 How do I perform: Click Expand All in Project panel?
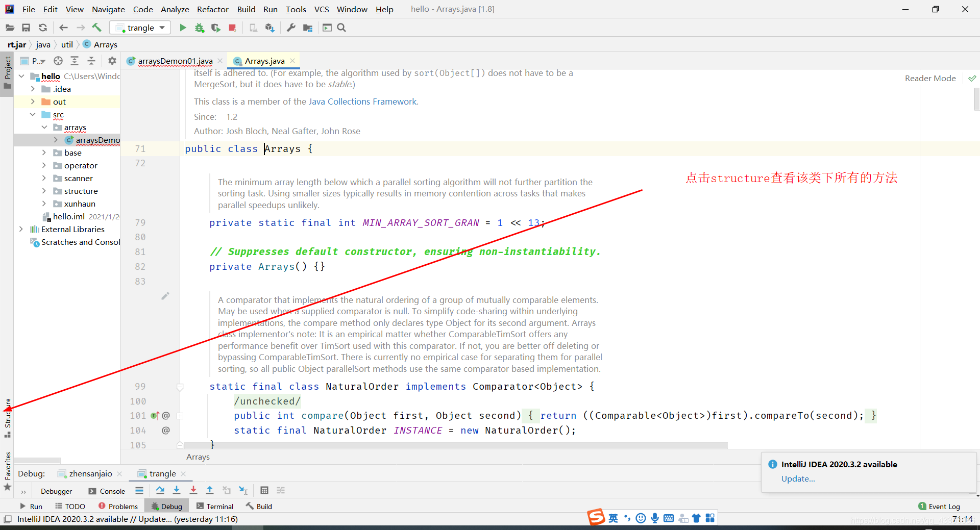(x=75, y=61)
